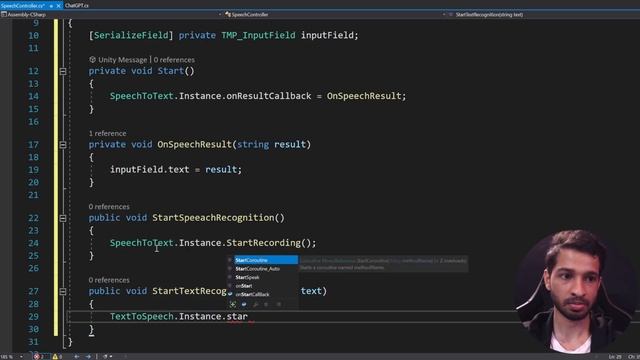640x360 pixels.
Task: Click StartRecording() call on line 24
Action: click(x=269, y=243)
